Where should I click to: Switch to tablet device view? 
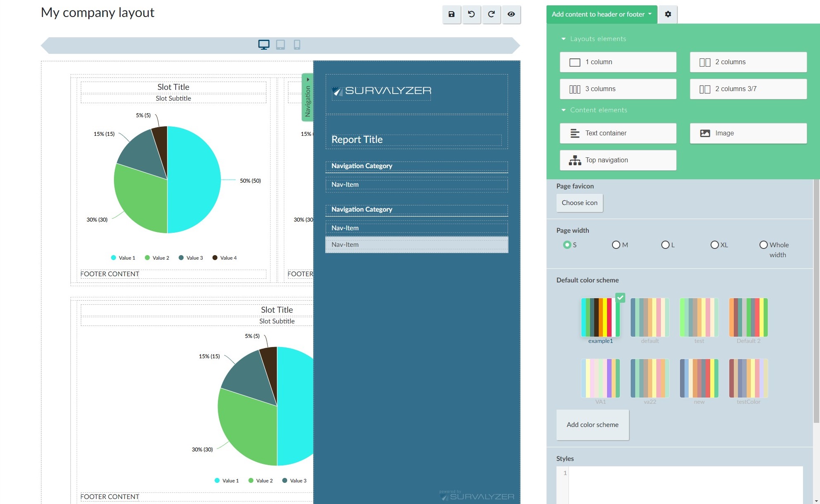281,45
